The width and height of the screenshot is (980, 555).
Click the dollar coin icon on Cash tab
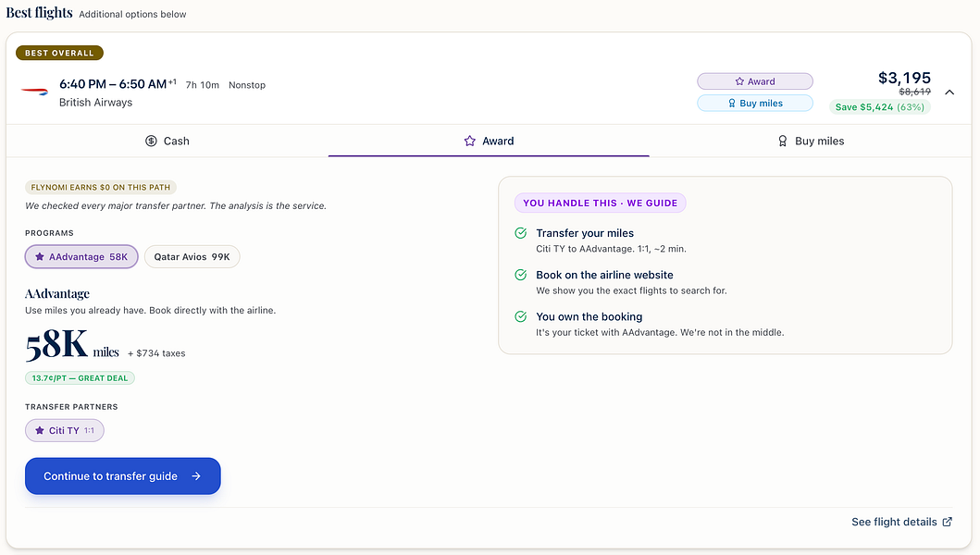click(151, 142)
